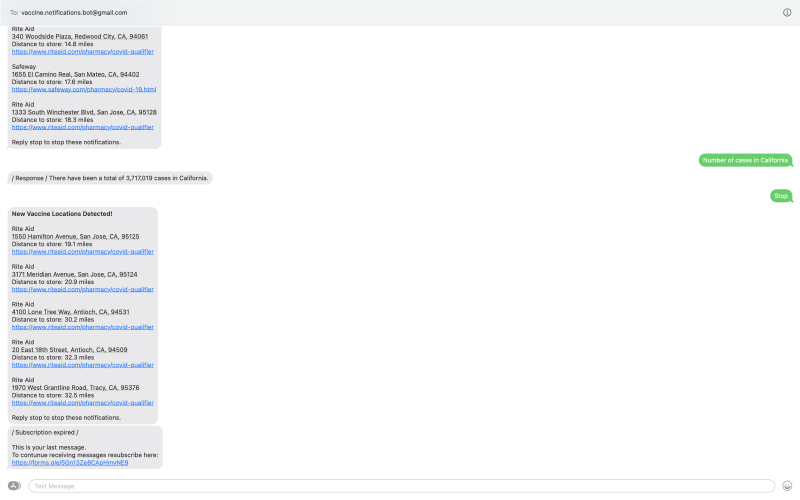Click 'Distance to store: 19.1 miles' line

point(52,244)
